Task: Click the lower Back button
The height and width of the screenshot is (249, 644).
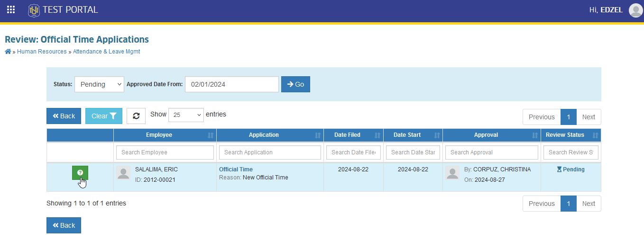Action: [64, 225]
